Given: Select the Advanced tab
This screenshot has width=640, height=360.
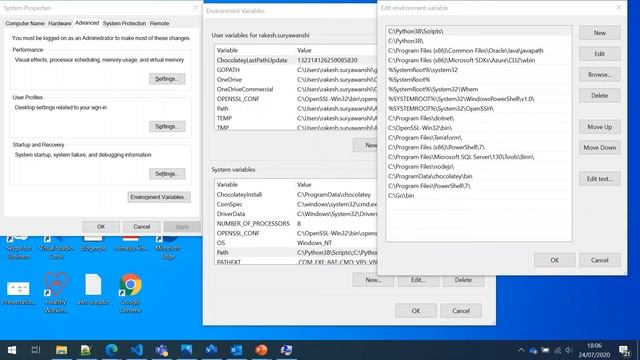Looking at the screenshot, I should coord(87,23).
